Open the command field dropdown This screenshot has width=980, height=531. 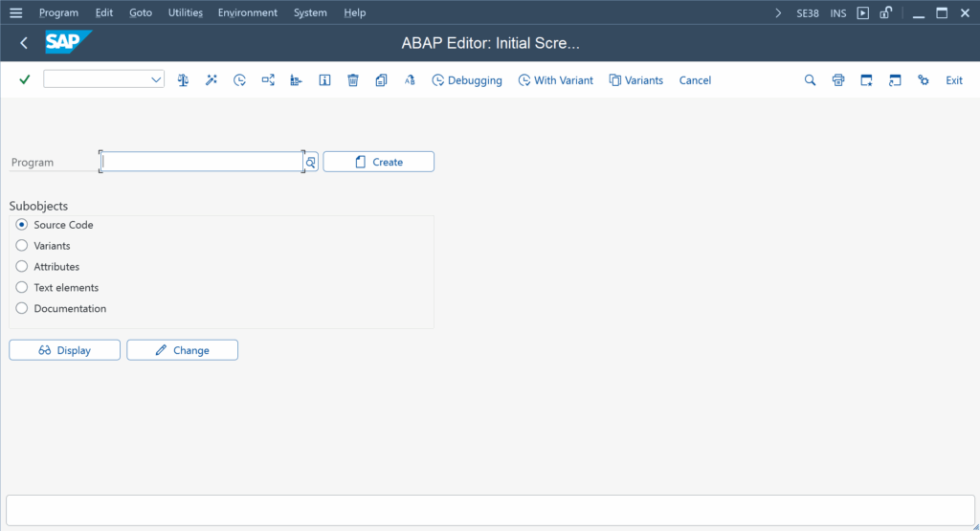pyautogui.click(x=156, y=80)
